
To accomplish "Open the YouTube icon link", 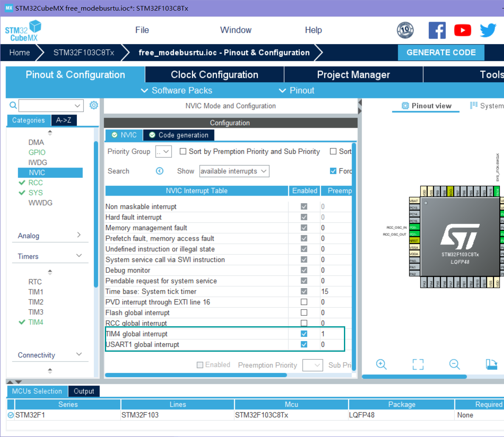I will pyautogui.click(x=462, y=30).
